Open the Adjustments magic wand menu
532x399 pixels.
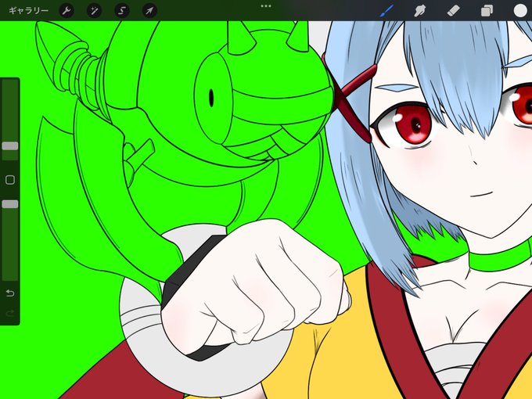pyautogui.click(x=94, y=11)
